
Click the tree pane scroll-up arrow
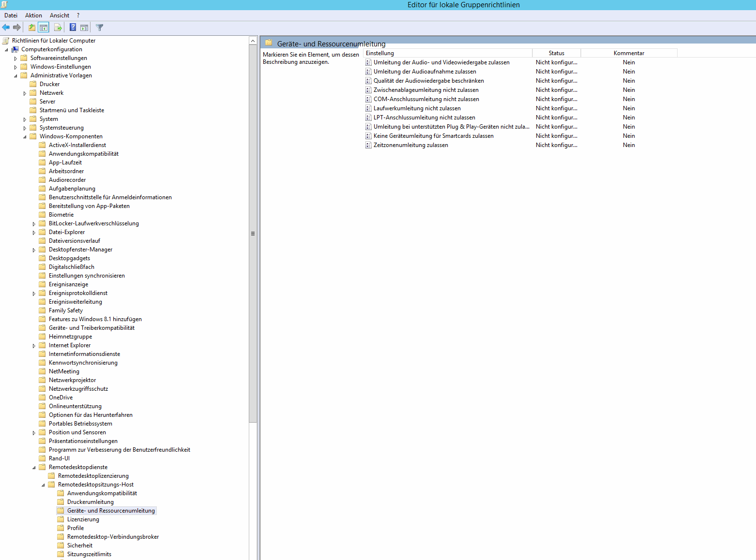253,41
